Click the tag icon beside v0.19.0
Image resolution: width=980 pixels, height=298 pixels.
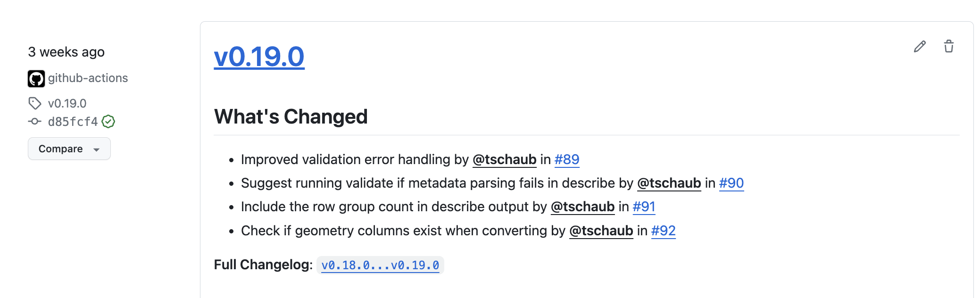[35, 103]
